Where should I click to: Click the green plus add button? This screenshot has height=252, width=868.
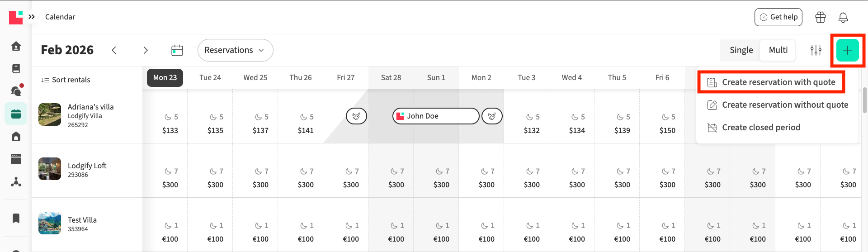coord(847,50)
